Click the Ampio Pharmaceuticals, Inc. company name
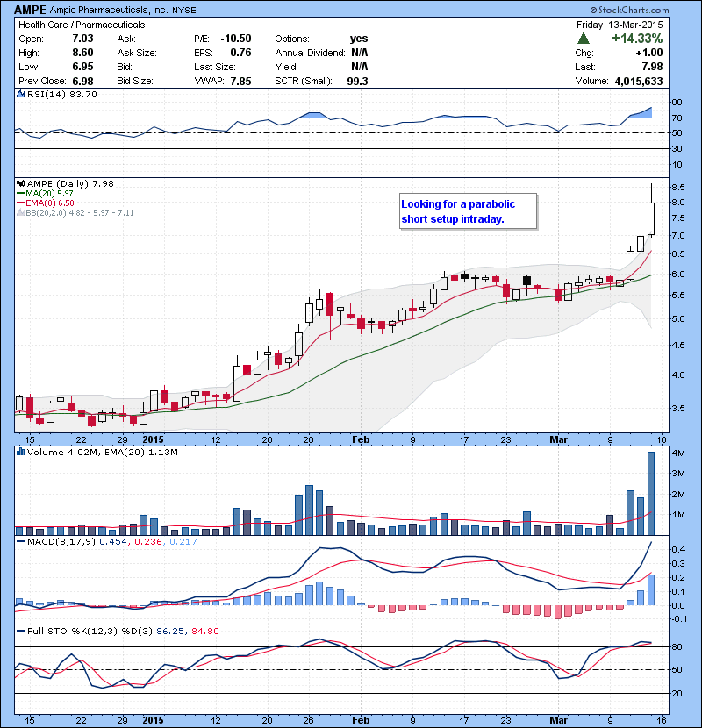This screenshot has height=728, width=702. pos(109,10)
